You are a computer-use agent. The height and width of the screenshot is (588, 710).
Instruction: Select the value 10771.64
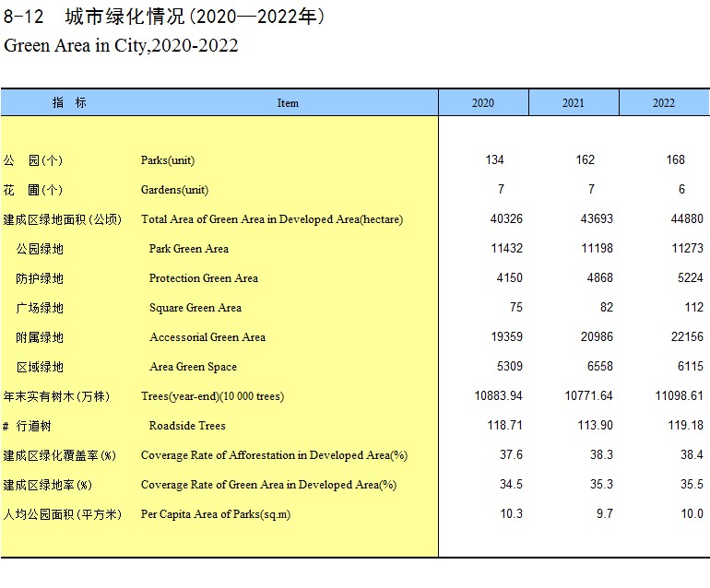tap(588, 395)
